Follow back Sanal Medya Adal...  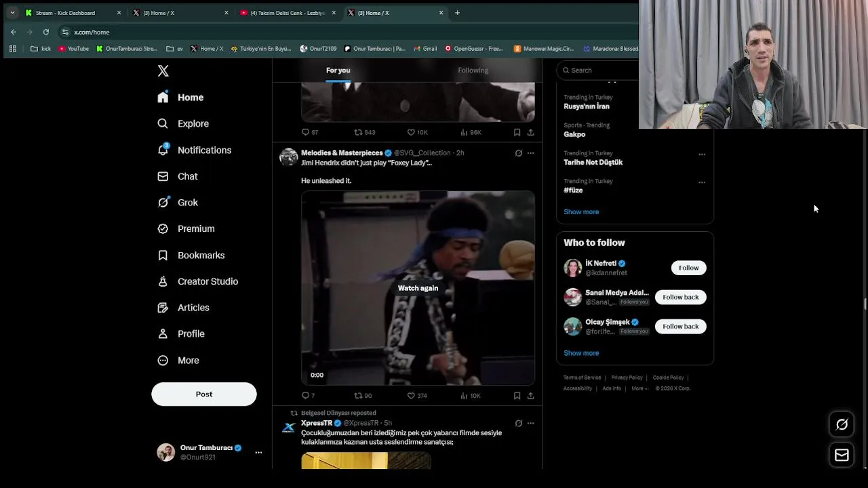click(680, 297)
